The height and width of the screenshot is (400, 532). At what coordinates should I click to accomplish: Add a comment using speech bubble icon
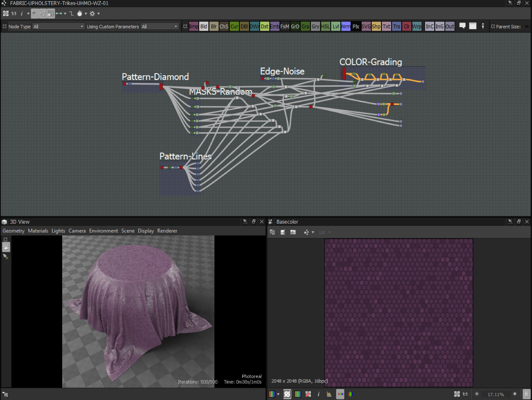click(x=462, y=26)
